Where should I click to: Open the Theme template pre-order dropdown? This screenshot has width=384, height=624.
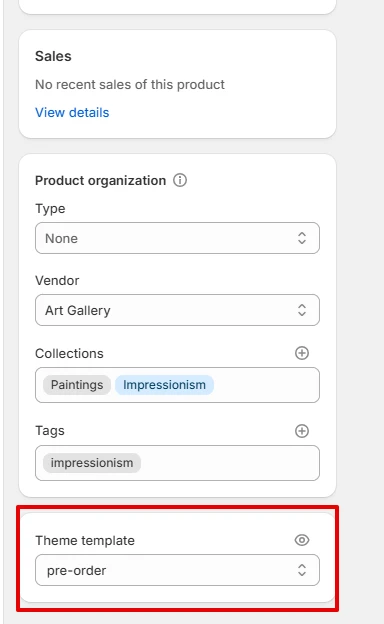click(177, 570)
